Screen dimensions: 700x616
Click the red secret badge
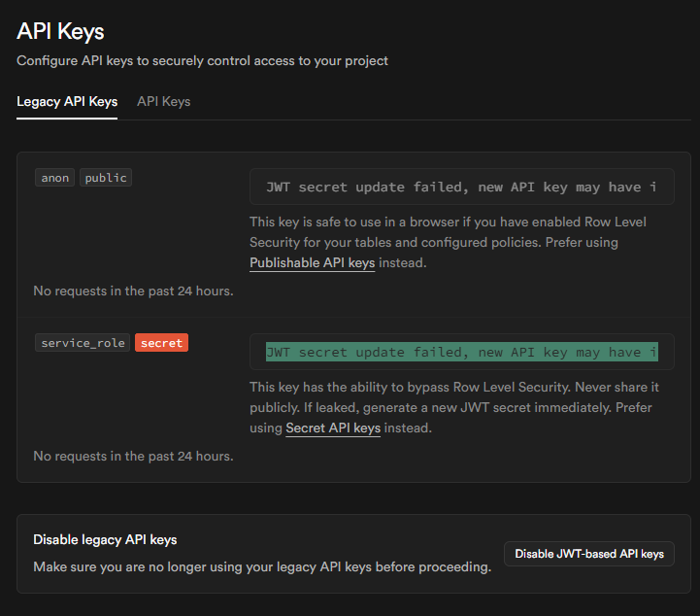(x=161, y=343)
